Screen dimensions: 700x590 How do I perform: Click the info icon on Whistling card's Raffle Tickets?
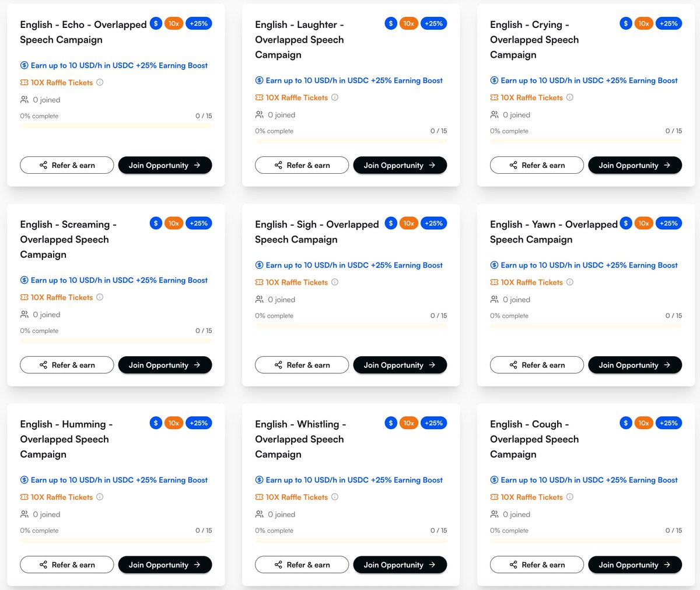(335, 497)
